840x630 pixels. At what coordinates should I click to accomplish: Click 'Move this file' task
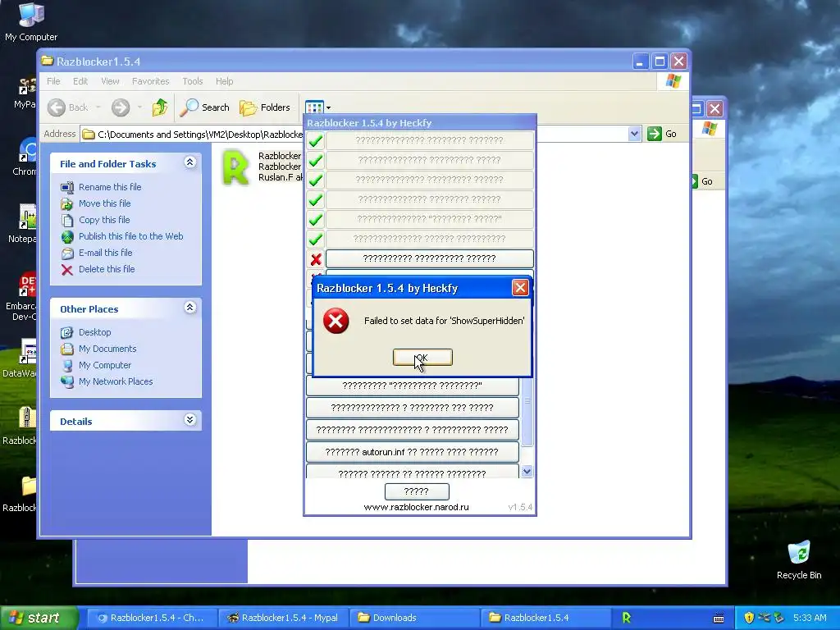coord(104,203)
